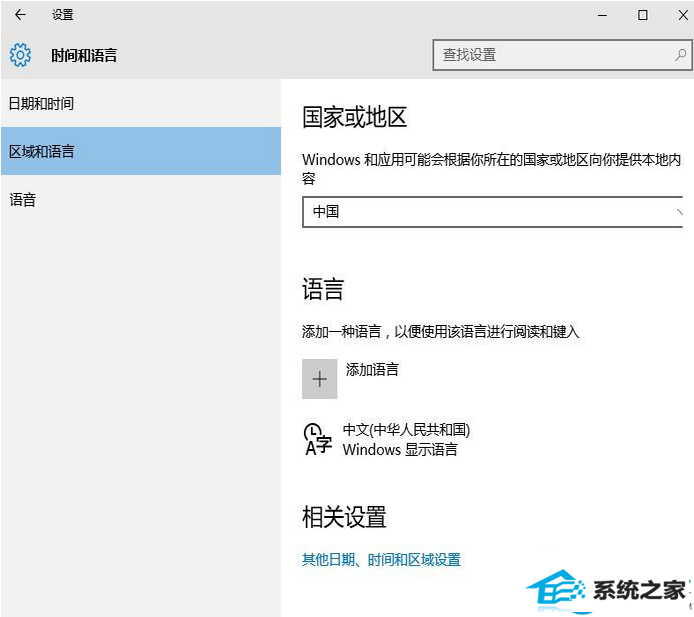Minimize the Settings window
694x617 pixels.
tap(602, 15)
